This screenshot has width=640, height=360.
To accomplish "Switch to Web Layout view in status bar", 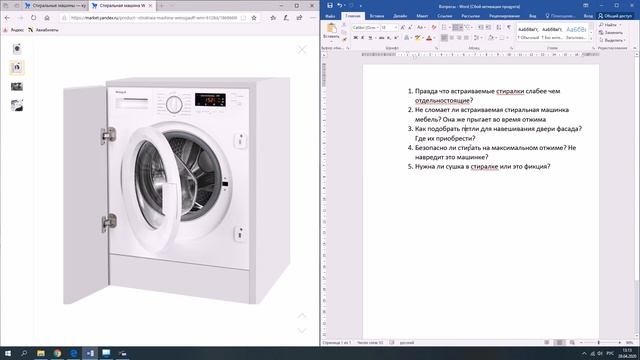I will point(572,342).
